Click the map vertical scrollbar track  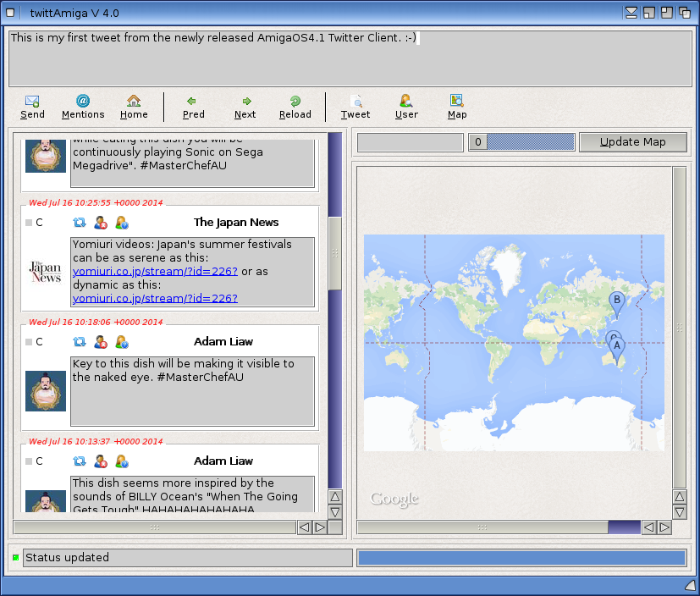point(680,328)
